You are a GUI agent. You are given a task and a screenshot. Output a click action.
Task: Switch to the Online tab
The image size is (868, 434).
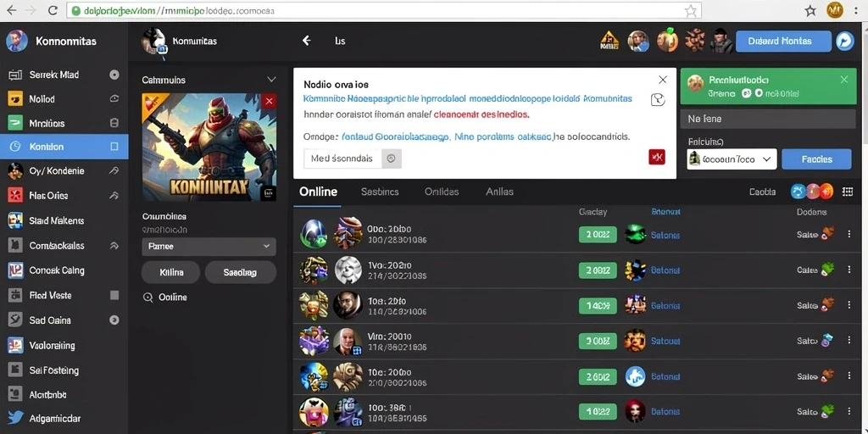point(318,192)
